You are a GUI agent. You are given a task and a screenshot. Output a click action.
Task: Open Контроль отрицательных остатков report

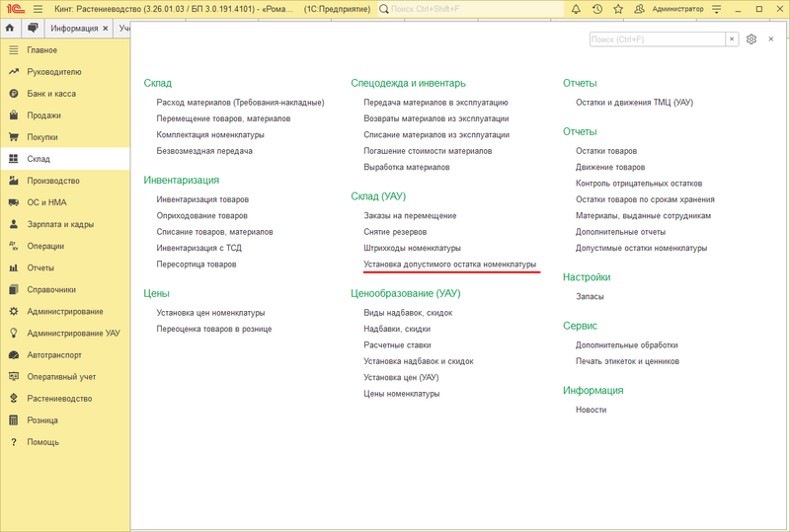639,184
